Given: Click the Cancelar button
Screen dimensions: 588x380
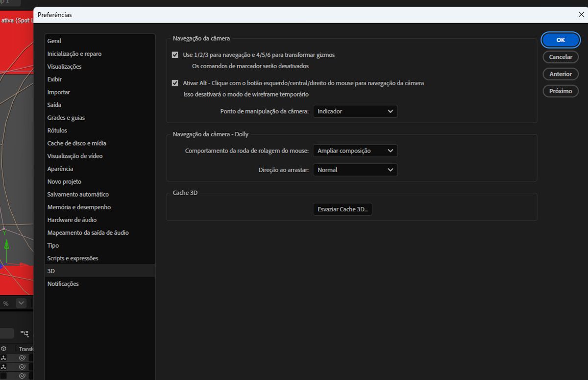Looking at the screenshot, I should pyautogui.click(x=561, y=57).
